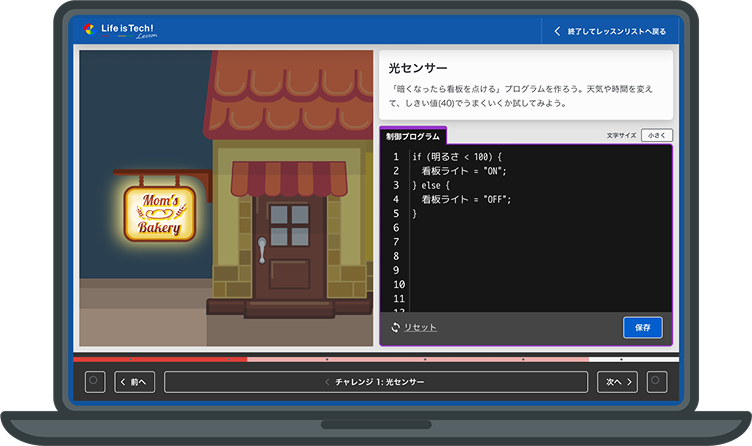Click code line 1 in the editor
This screenshot has width=752, height=446.
pos(460,157)
